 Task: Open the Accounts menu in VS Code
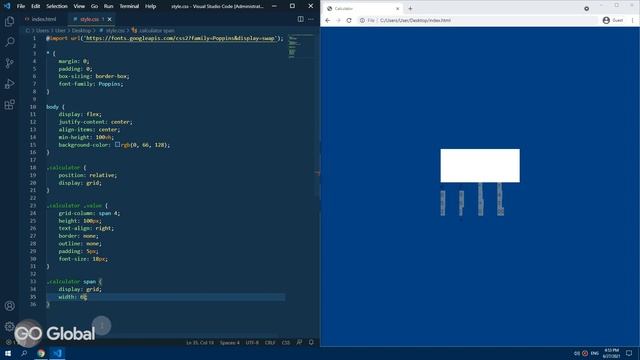9,306
